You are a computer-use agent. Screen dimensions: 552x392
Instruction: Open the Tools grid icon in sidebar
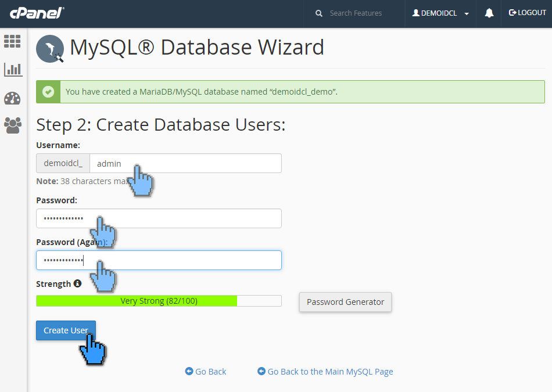(13, 41)
